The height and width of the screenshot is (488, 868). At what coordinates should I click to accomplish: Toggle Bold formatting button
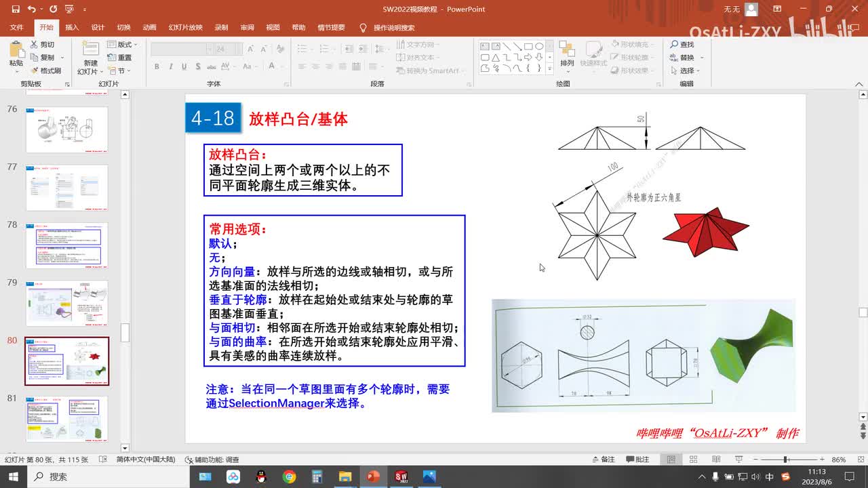click(x=157, y=67)
